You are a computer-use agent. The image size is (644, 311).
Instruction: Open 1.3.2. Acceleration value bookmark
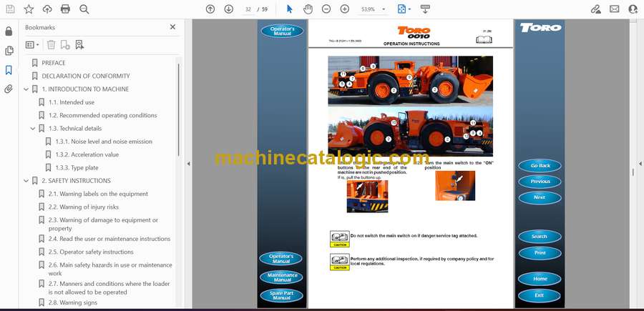pos(87,154)
